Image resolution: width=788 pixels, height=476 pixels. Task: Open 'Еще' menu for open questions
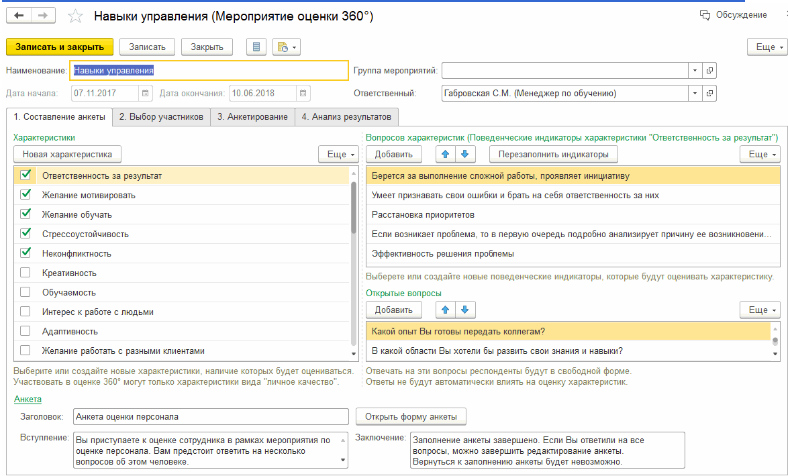point(760,310)
